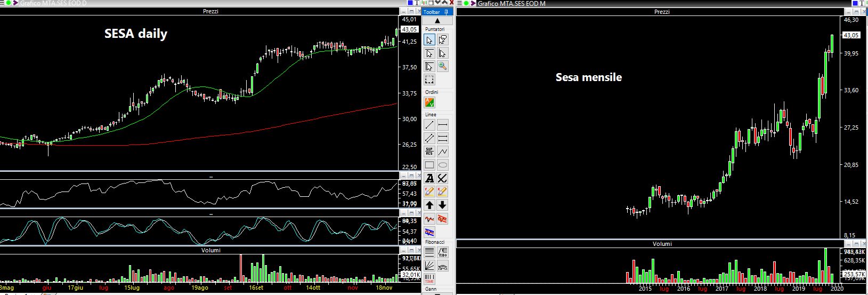Click the purple arrow in monthly chart title

pos(473,3)
